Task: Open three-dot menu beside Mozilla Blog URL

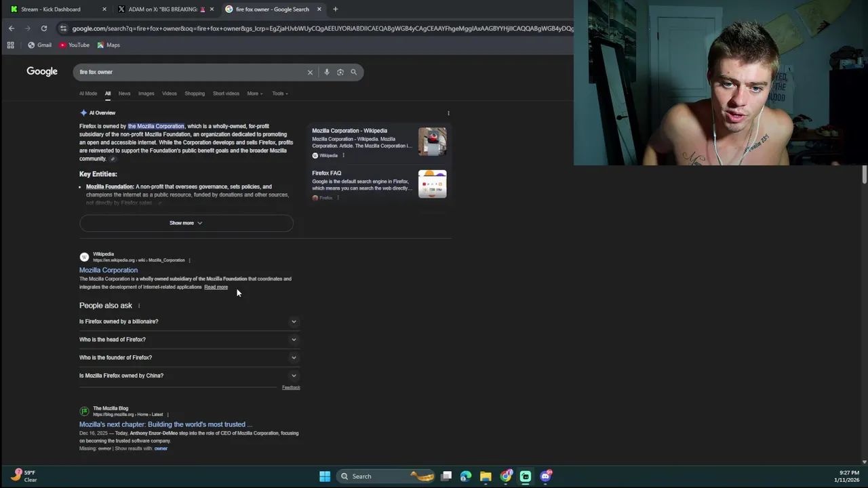Action: (167, 414)
